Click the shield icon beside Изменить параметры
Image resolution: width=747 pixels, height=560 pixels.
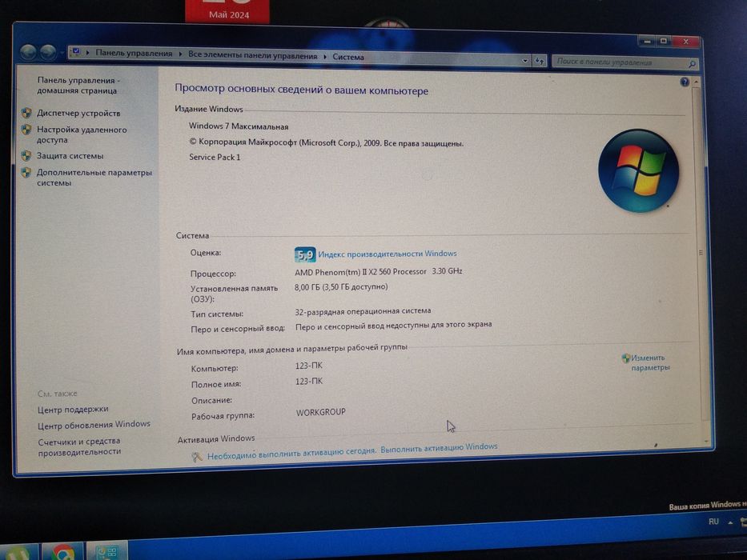tap(626, 358)
